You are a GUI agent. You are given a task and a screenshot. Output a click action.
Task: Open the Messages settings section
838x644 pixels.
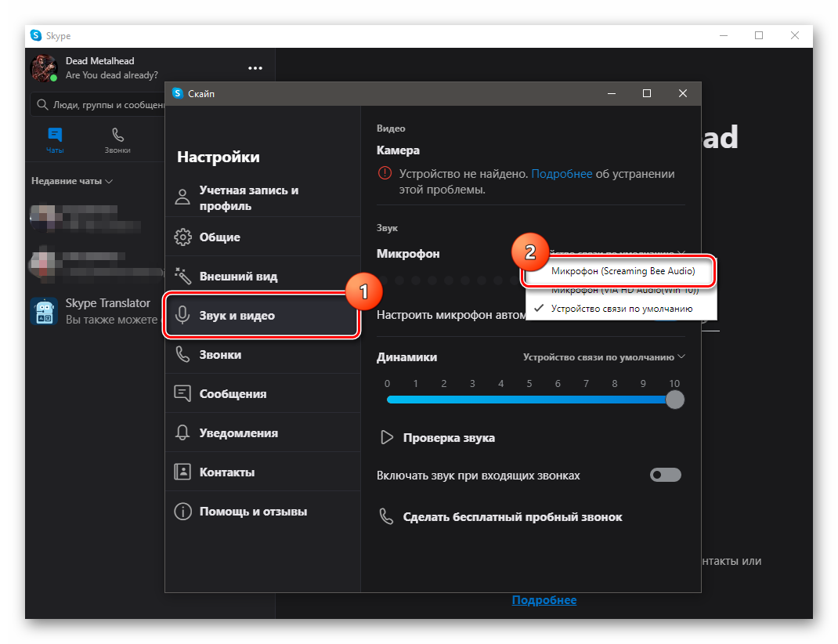pyautogui.click(x=233, y=394)
